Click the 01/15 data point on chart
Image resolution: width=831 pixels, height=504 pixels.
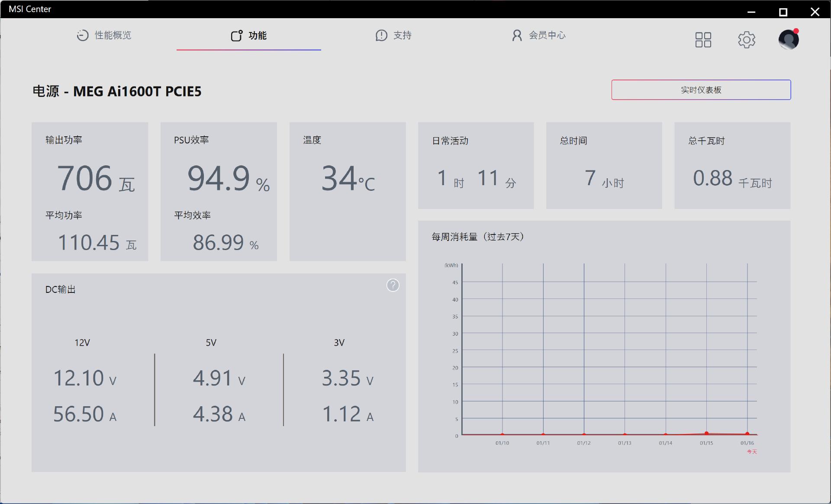[x=706, y=433]
